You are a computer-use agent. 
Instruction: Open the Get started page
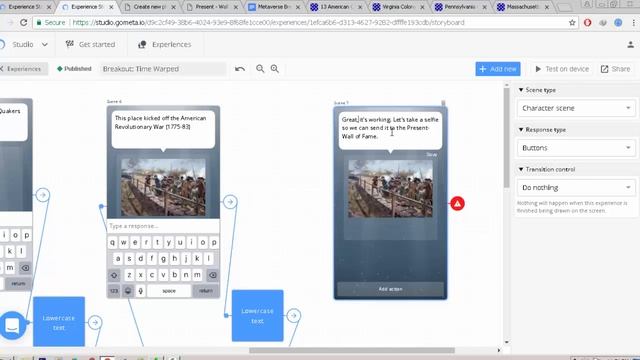(91, 44)
